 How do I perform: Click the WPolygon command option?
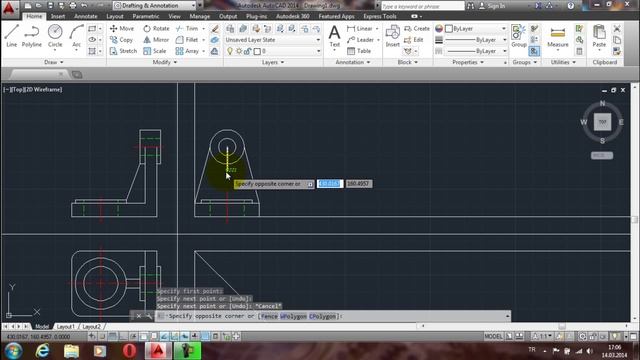tap(293, 316)
